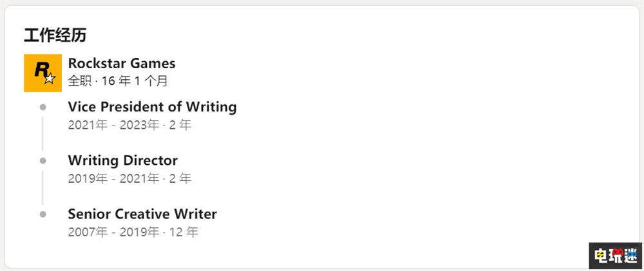The image size is (644, 271).
Task: Click the 全职 · 16 年 1 个月 text
Action: 118,81
